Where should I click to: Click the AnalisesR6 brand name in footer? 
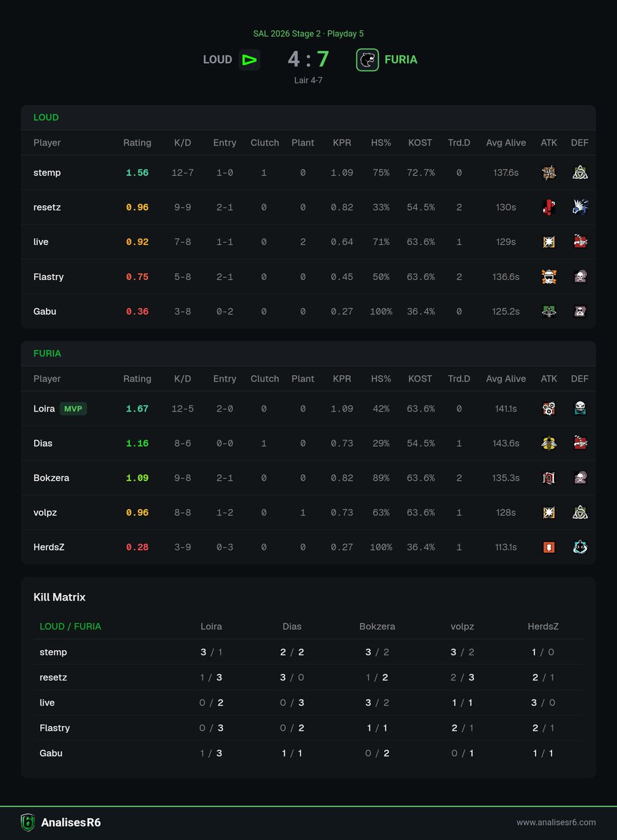click(70, 822)
